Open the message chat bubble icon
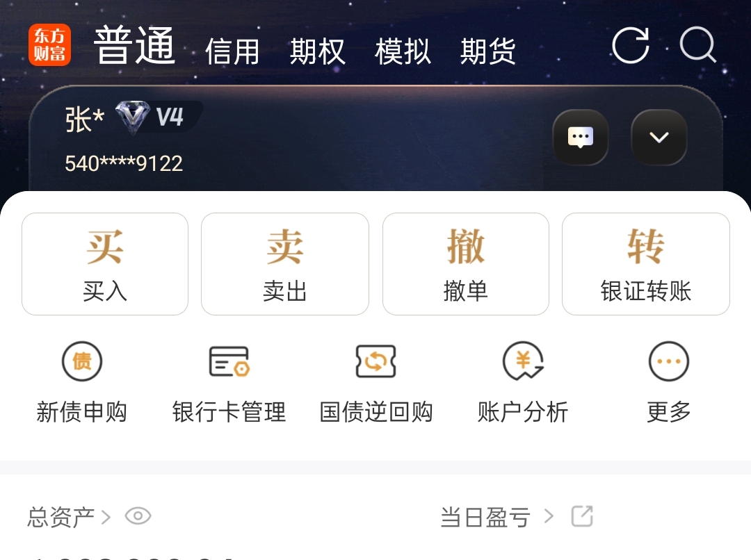This screenshot has height=560, width=751. tap(581, 138)
